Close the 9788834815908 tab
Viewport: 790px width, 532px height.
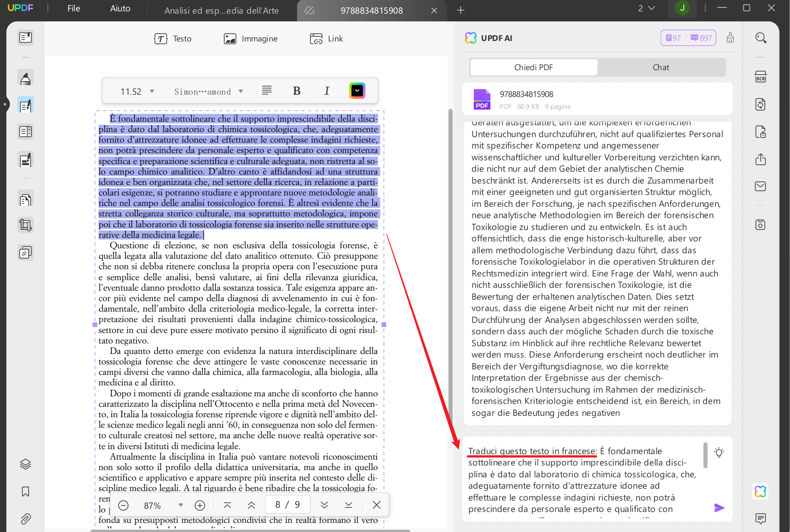[434, 10]
